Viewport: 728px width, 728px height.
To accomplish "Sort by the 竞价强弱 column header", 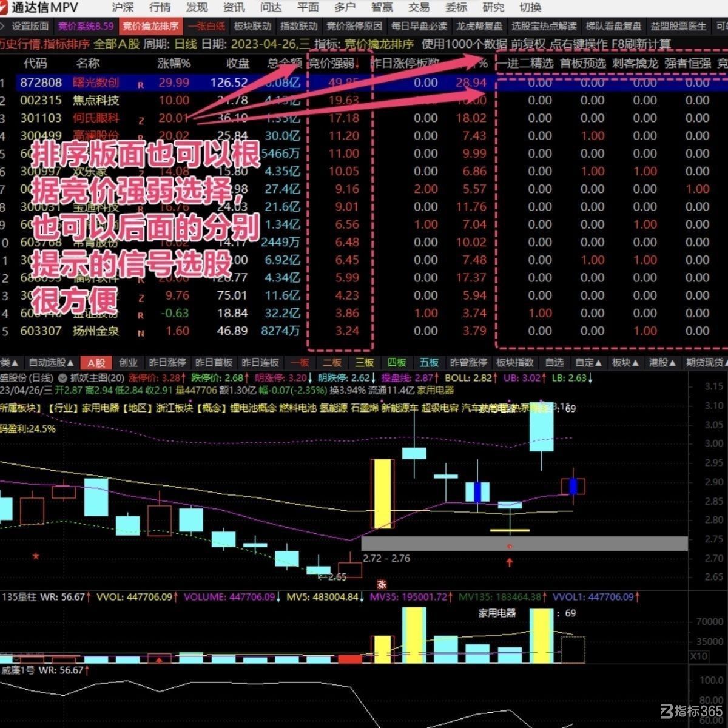I will [x=334, y=63].
